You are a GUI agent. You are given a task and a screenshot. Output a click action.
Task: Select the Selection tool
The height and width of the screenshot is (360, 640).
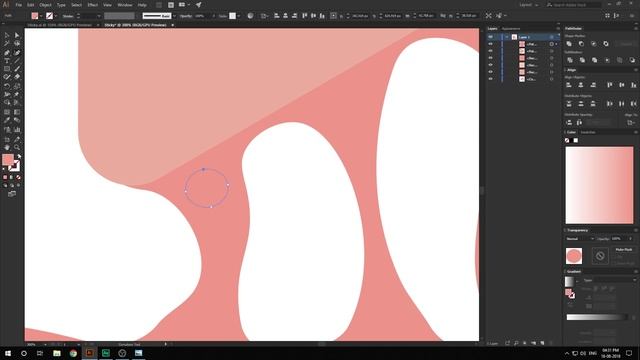7,36
